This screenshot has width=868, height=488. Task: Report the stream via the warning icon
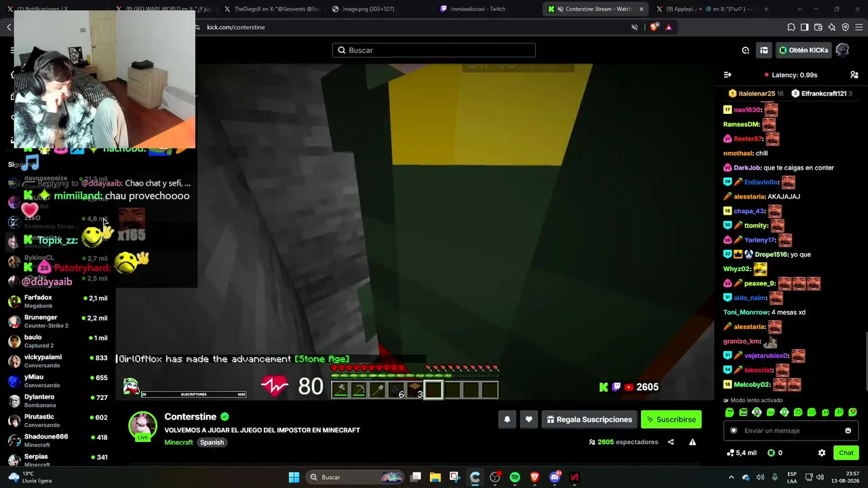(692, 442)
